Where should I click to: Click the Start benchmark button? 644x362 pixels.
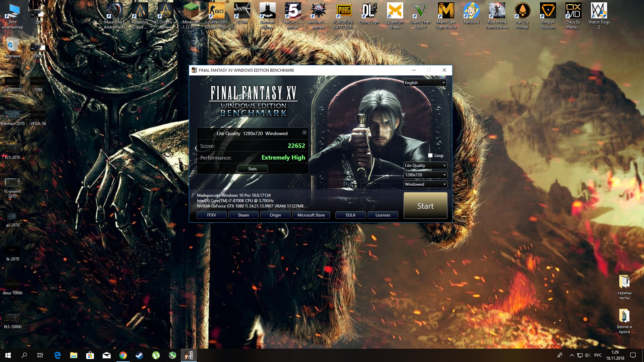click(x=425, y=206)
